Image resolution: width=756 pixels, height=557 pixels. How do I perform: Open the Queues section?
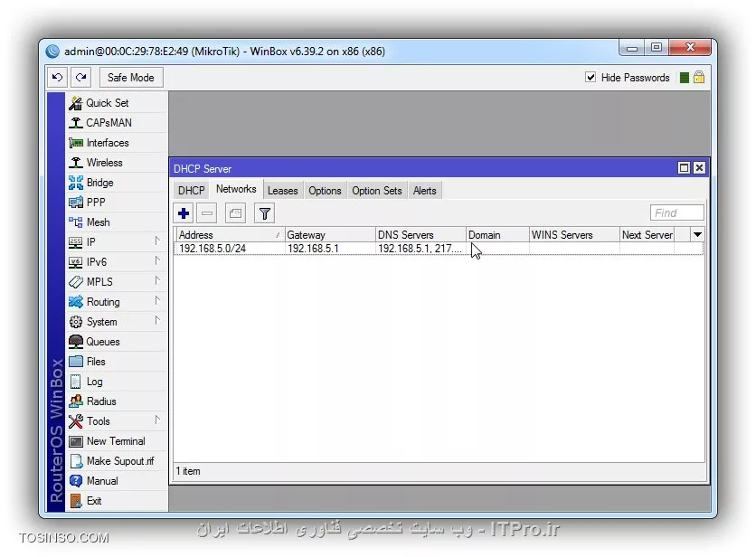coord(102,342)
